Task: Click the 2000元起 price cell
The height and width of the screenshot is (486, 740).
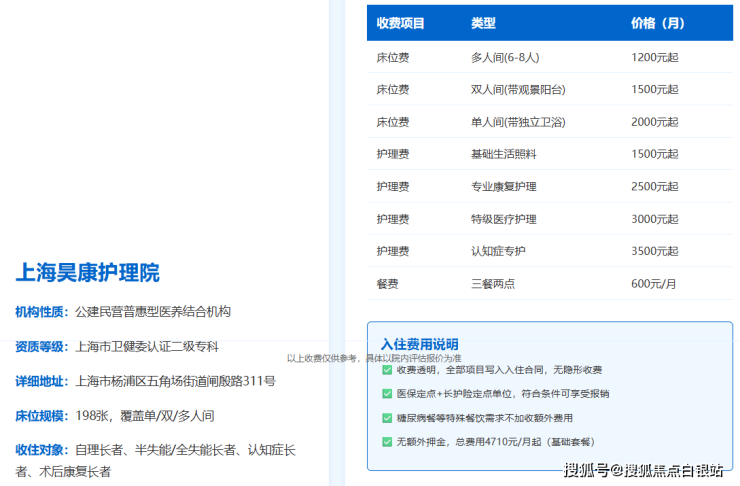Action: pos(655,122)
